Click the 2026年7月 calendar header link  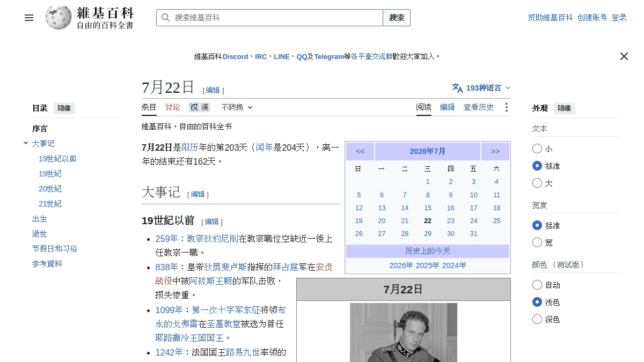pyautogui.click(x=428, y=151)
